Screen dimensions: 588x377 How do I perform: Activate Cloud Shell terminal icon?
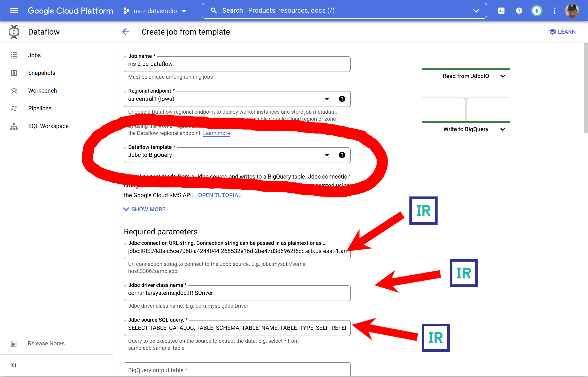(x=501, y=11)
